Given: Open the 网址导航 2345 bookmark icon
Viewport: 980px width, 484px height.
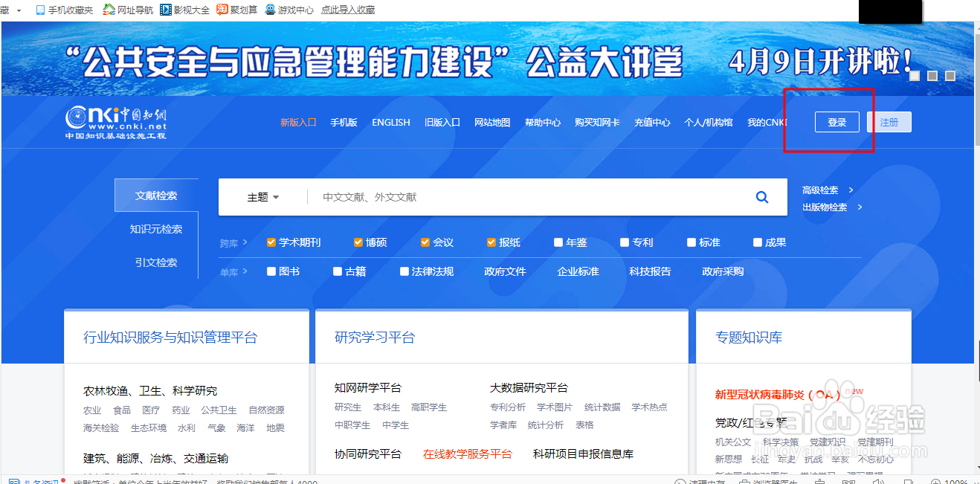Looking at the screenshot, I should tap(109, 10).
